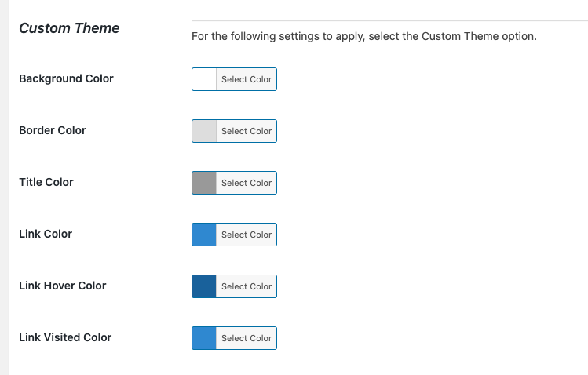Click the Custom Theme option description text

pyautogui.click(x=363, y=36)
